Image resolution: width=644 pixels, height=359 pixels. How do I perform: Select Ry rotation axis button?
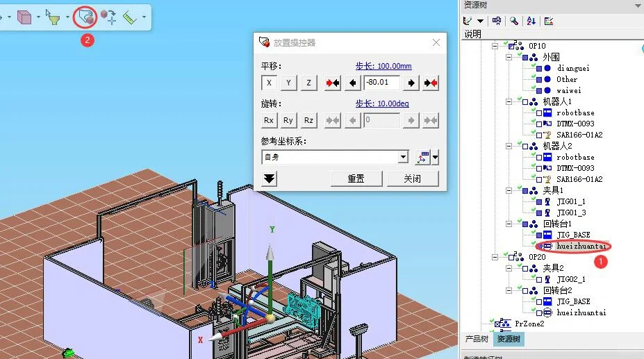click(x=289, y=120)
